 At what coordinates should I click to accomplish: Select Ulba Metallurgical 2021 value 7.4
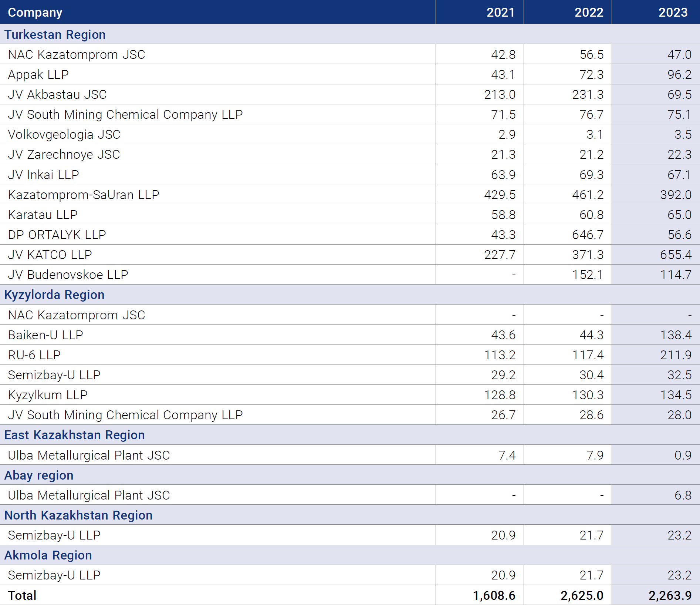pos(507,455)
